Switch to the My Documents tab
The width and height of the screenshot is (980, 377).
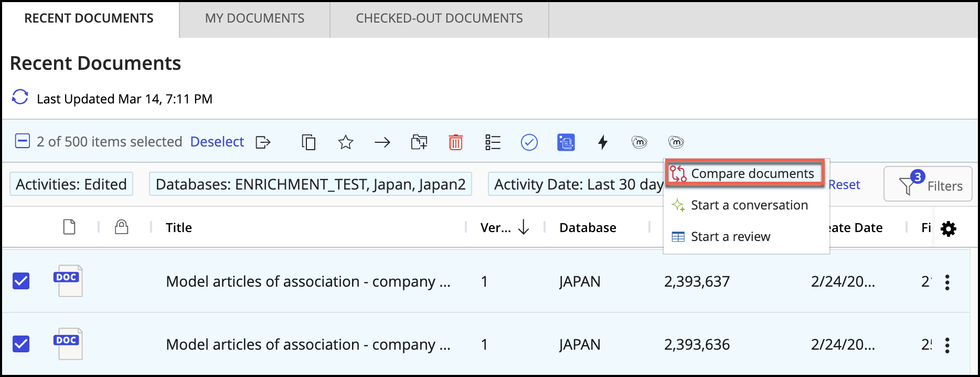254,18
